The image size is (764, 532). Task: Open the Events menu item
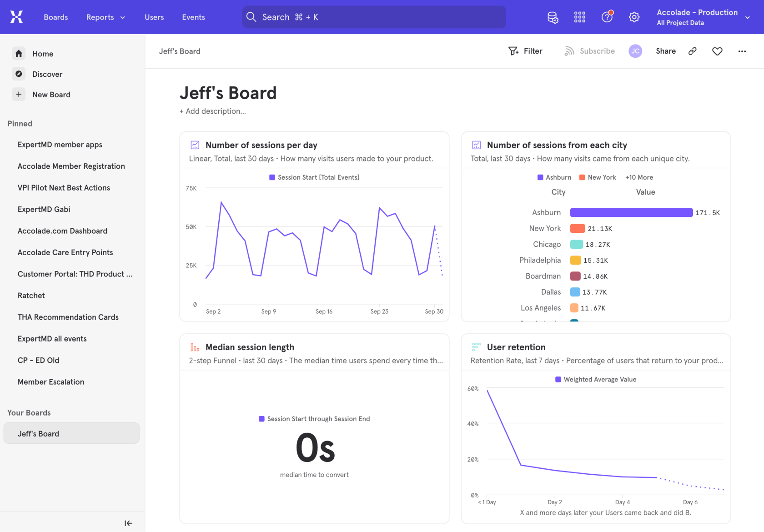[x=193, y=17]
